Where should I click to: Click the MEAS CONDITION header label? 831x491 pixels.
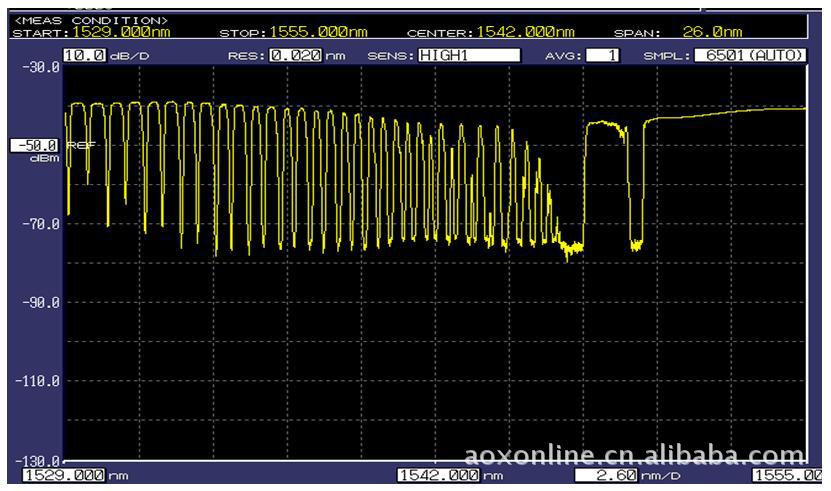pyautogui.click(x=89, y=20)
